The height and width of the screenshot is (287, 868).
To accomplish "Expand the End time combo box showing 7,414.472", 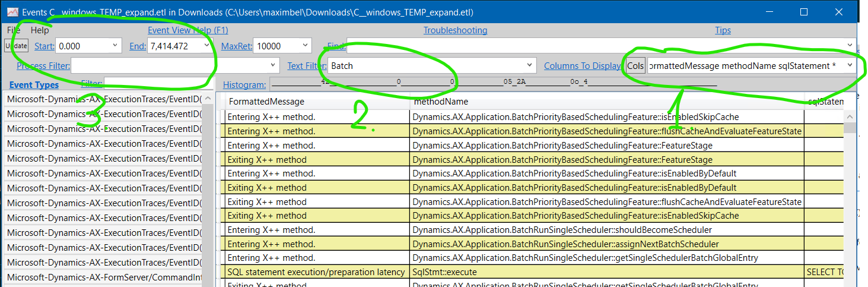I will click(x=206, y=46).
